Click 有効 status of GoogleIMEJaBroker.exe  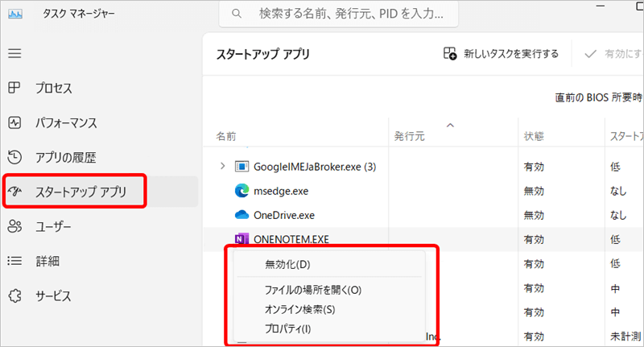(534, 167)
